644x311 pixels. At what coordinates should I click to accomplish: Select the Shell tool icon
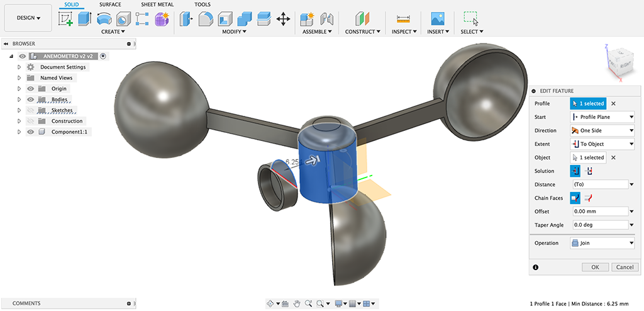tap(225, 19)
